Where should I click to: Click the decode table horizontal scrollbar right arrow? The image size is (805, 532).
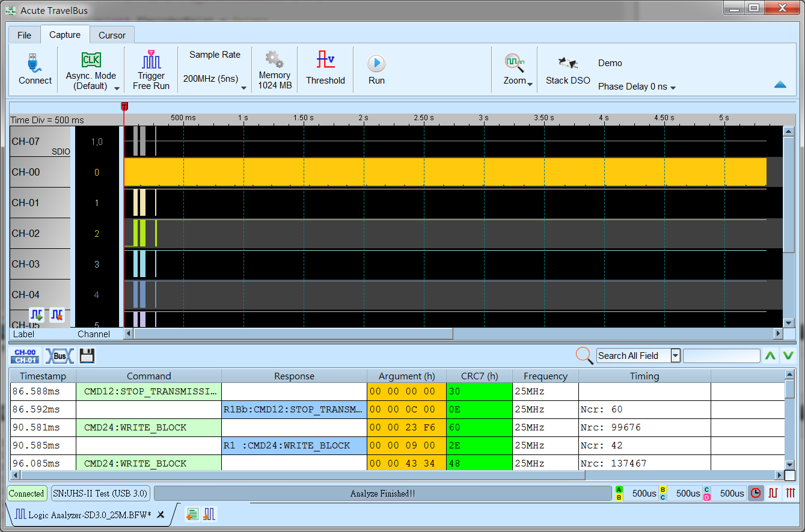point(779,475)
